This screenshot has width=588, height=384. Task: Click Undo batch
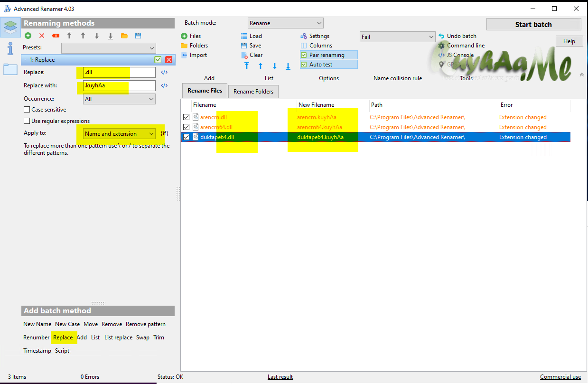457,36
